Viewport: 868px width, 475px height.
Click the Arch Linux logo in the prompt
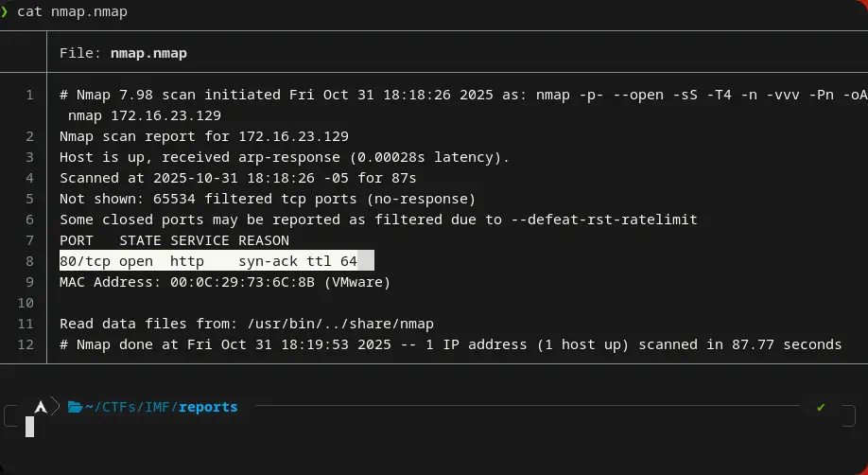(x=41, y=407)
